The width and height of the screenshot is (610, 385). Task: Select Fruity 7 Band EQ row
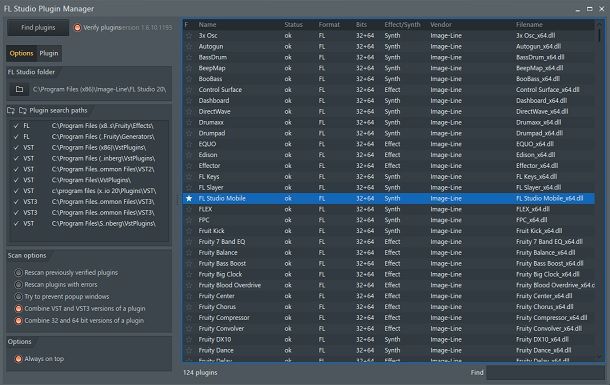[389, 242]
